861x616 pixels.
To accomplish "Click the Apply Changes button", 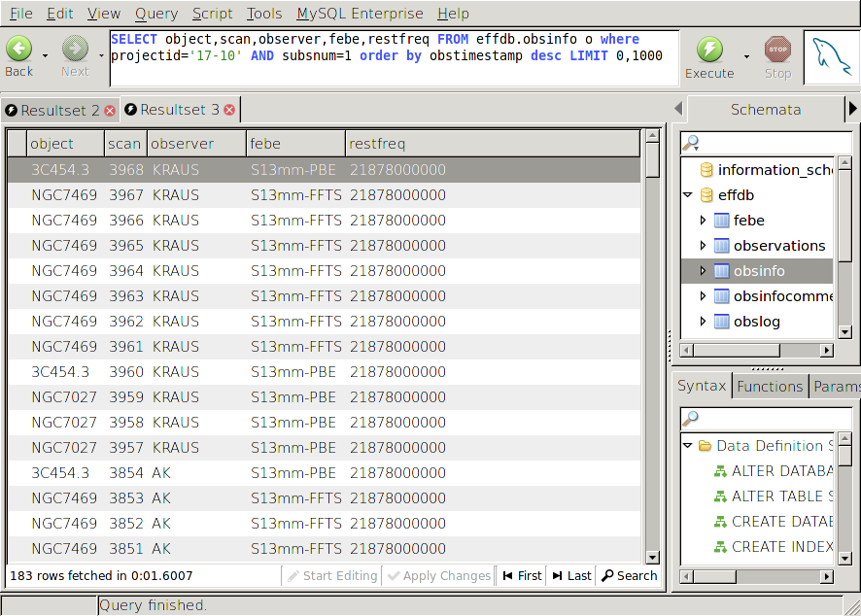I will coord(438,575).
